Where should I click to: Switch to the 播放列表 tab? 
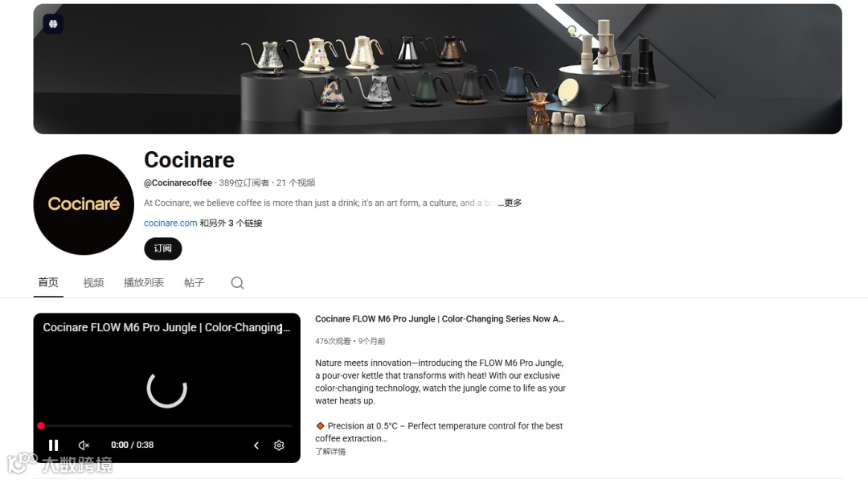[144, 283]
